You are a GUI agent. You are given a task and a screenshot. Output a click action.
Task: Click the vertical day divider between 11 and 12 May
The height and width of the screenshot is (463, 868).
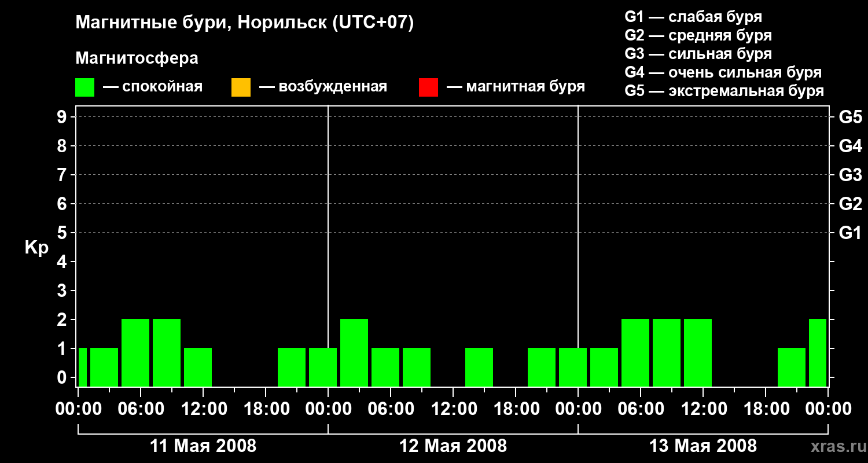point(328,246)
